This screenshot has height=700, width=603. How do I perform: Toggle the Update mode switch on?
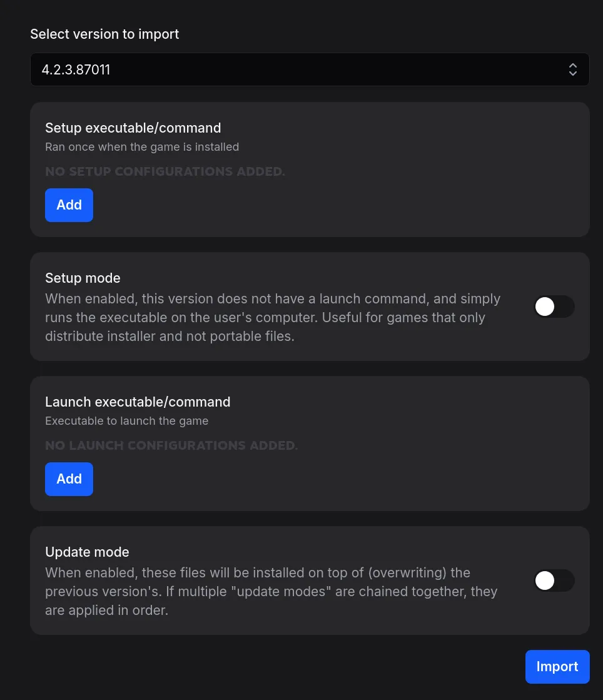click(x=554, y=581)
